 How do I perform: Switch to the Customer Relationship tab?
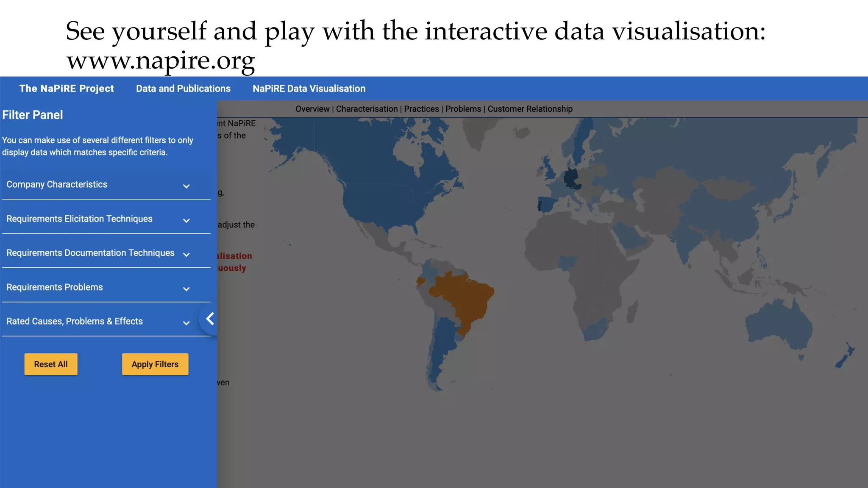pyautogui.click(x=530, y=109)
